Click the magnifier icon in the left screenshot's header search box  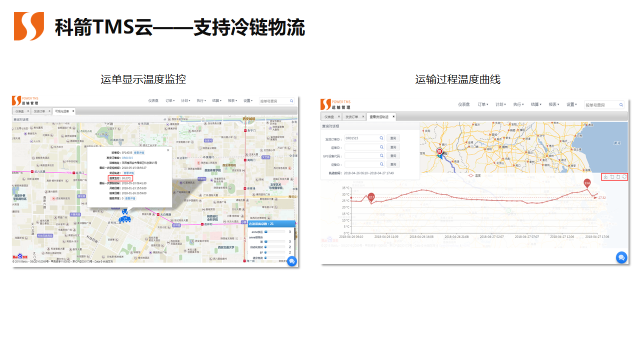(291, 101)
